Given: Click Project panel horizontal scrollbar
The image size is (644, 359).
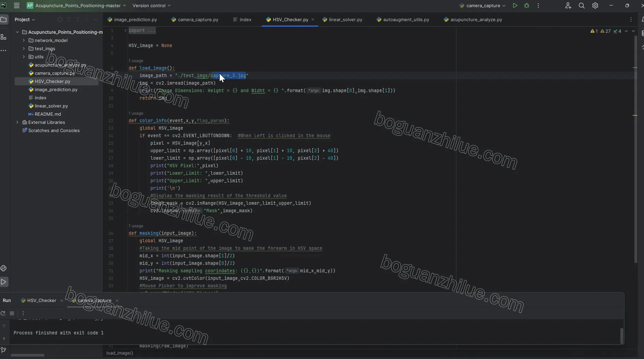Looking at the screenshot, I should tap(28, 355).
